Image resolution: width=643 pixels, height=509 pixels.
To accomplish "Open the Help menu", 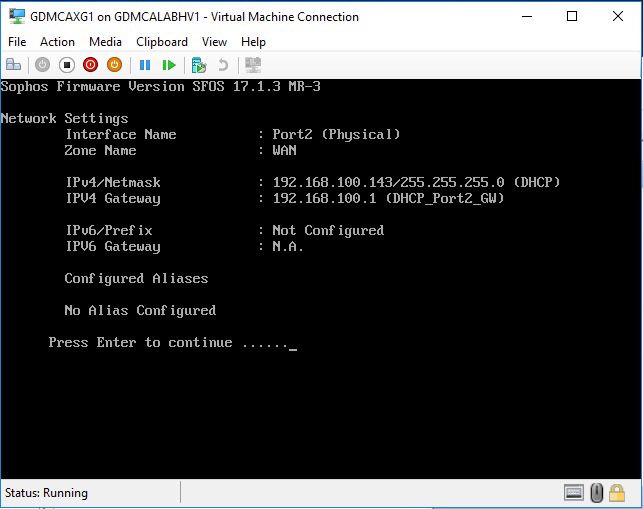I will pos(253,42).
